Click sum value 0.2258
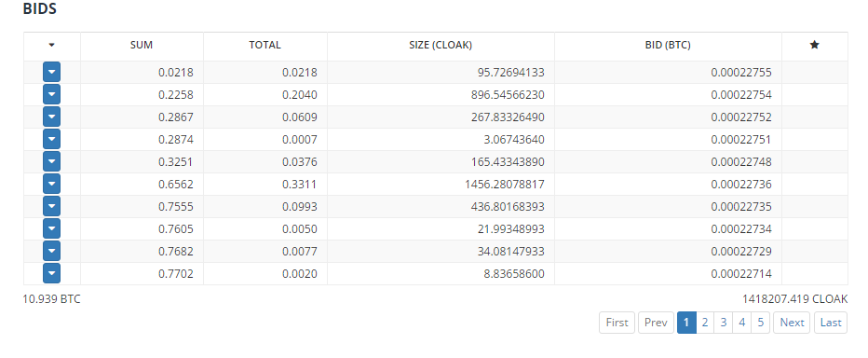The image size is (868, 358). (176, 95)
